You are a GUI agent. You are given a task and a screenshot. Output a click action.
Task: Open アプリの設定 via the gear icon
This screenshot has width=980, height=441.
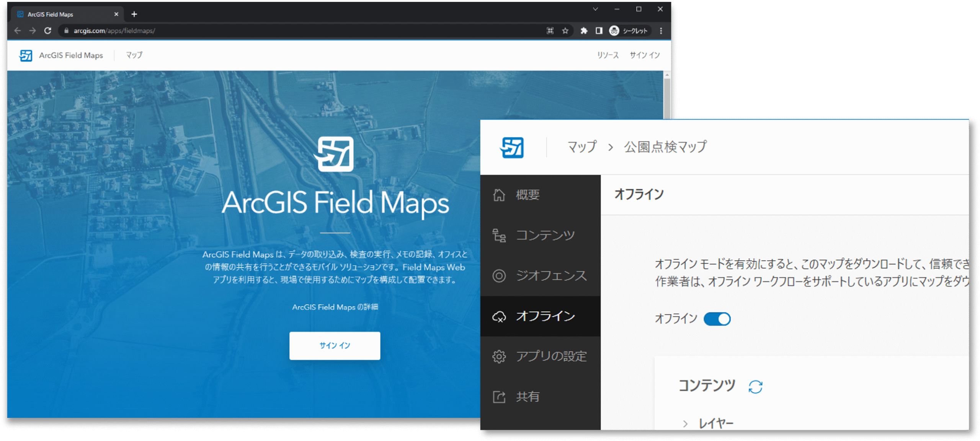(x=500, y=356)
